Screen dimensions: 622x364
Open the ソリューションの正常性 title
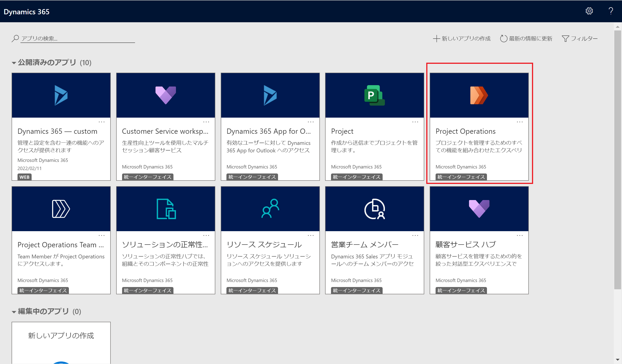(x=165, y=245)
